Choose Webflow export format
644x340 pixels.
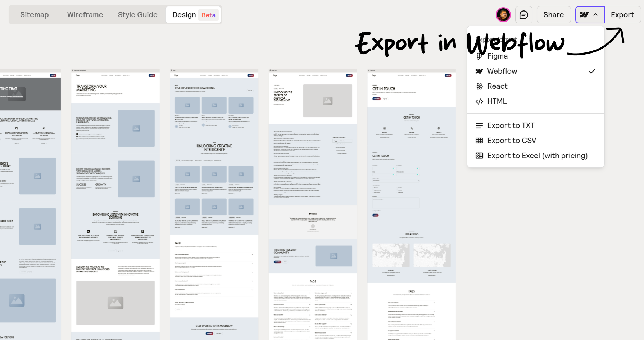click(x=535, y=71)
